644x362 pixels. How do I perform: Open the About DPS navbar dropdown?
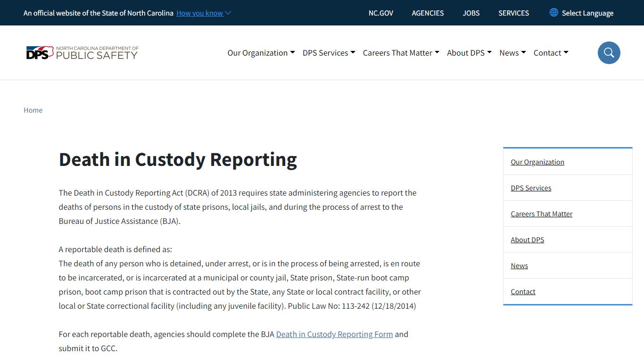(x=470, y=53)
